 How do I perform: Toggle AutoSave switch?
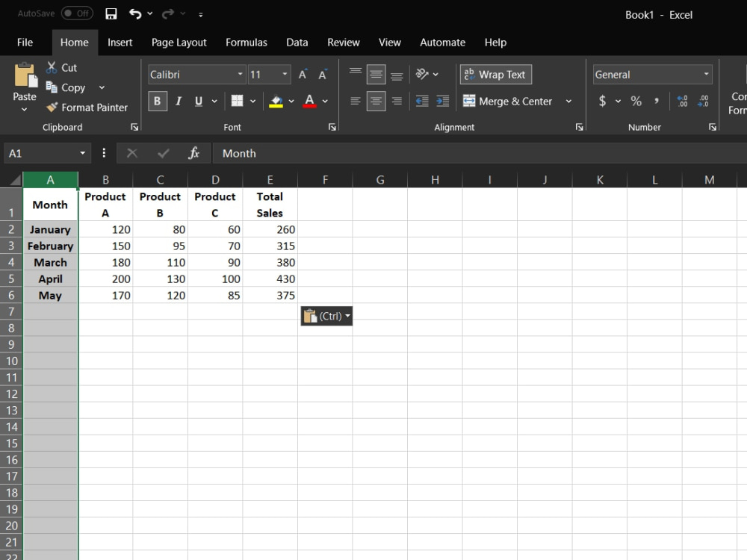tap(77, 13)
